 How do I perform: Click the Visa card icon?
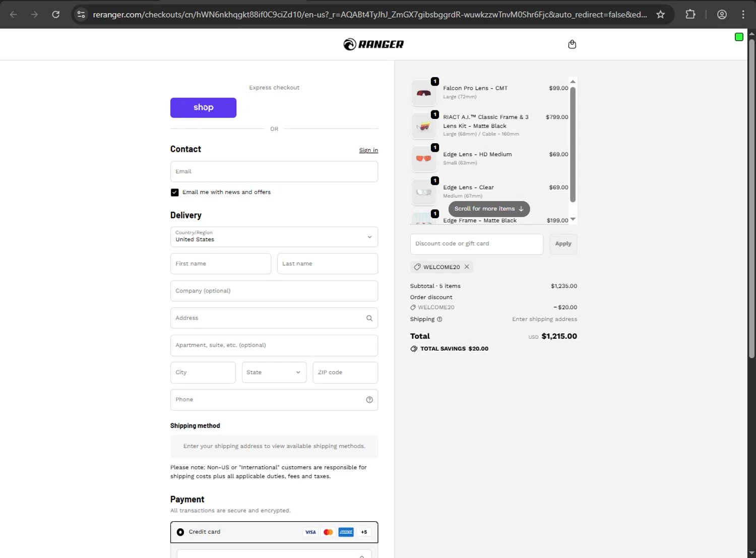pos(310,532)
